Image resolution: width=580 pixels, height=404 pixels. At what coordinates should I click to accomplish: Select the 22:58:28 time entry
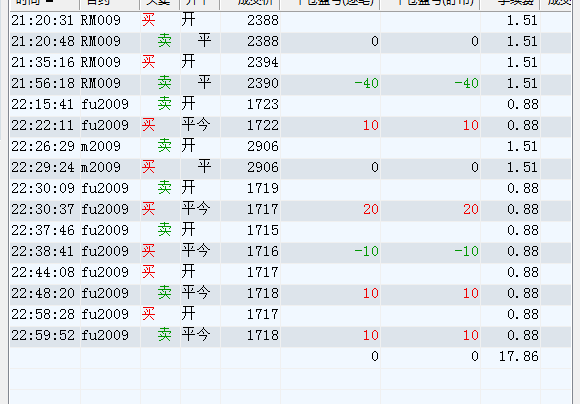(x=43, y=314)
